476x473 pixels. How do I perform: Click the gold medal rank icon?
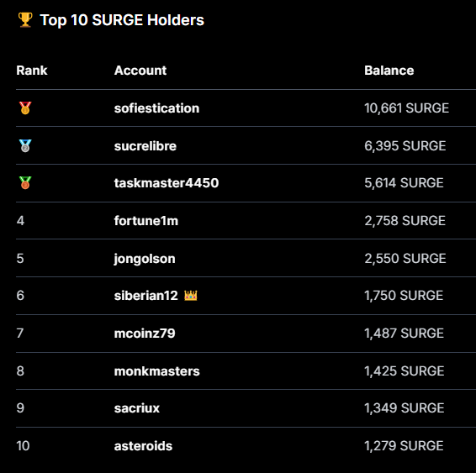(x=25, y=108)
